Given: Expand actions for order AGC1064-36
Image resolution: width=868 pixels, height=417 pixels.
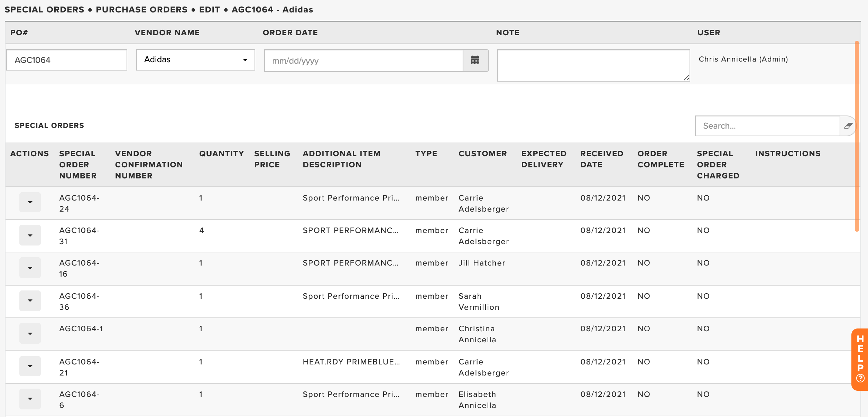Looking at the screenshot, I should pos(30,301).
